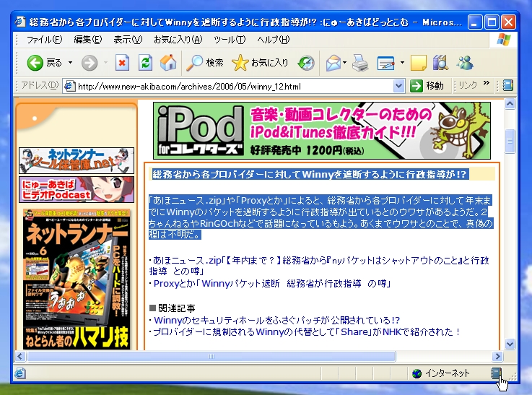Click the address bar URL field

[234, 86]
